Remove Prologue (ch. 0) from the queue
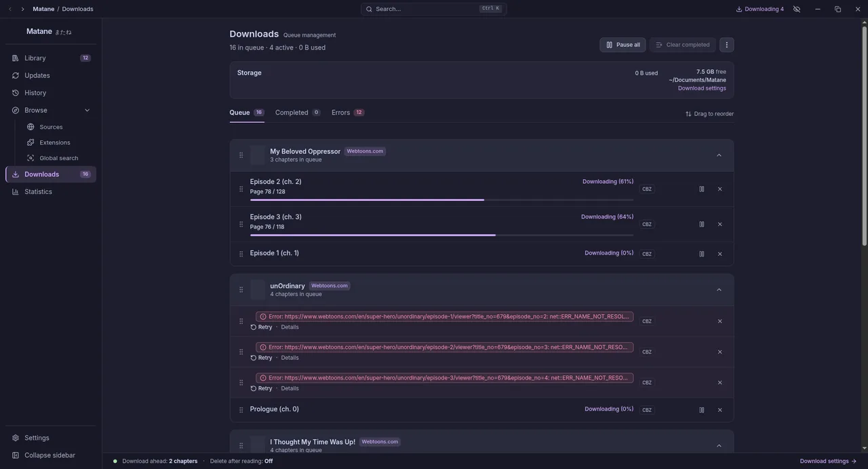Image resolution: width=868 pixels, height=469 pixels. pos(720,410)
